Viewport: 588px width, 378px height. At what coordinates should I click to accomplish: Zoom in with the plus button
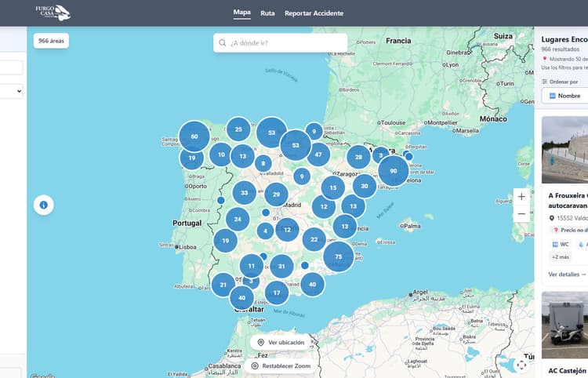point(521,197)
